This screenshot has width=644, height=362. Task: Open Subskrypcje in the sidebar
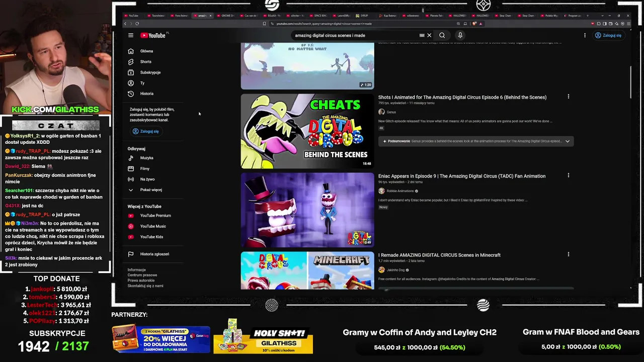(150, 72)
